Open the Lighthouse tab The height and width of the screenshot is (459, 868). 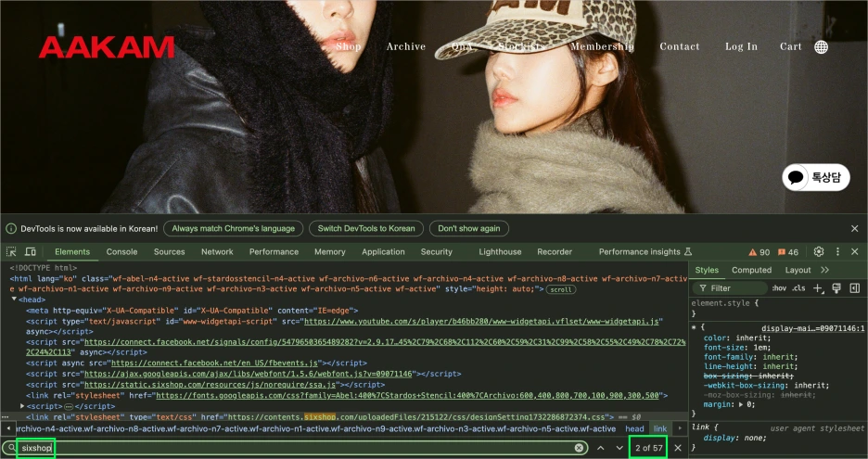coord(500,251)
